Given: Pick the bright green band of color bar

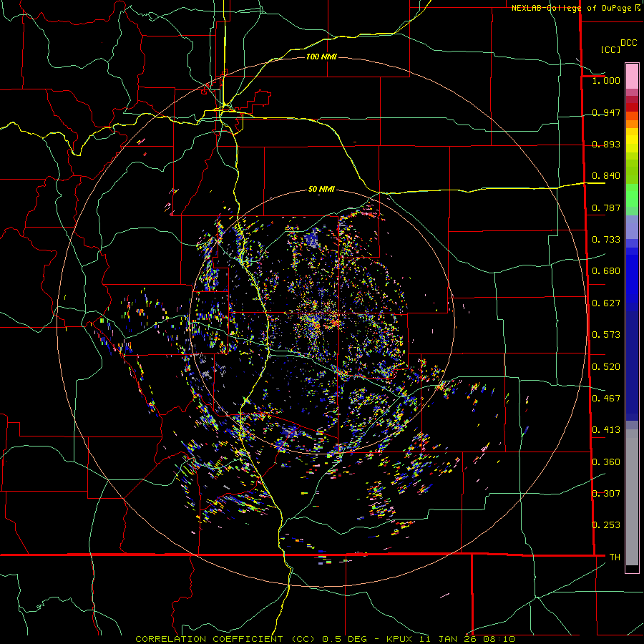Looking at the screenshot, I should (632, 195).
